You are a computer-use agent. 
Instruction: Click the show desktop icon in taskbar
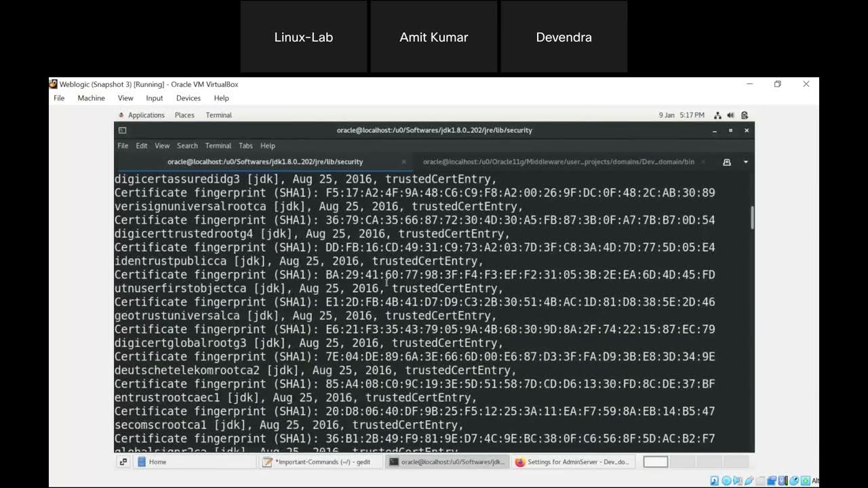123,462
